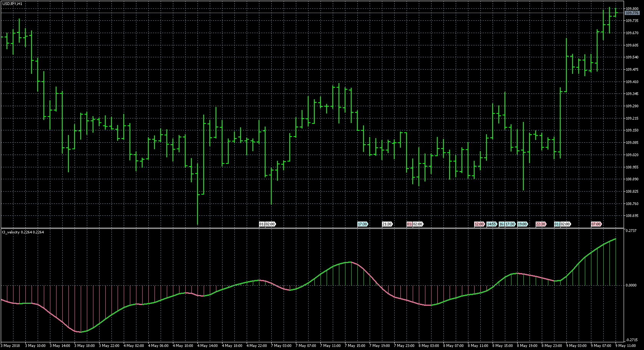This screenshot has height=350, width=644.
Task: Click the 109.800 price axis label
Action: 632,8
